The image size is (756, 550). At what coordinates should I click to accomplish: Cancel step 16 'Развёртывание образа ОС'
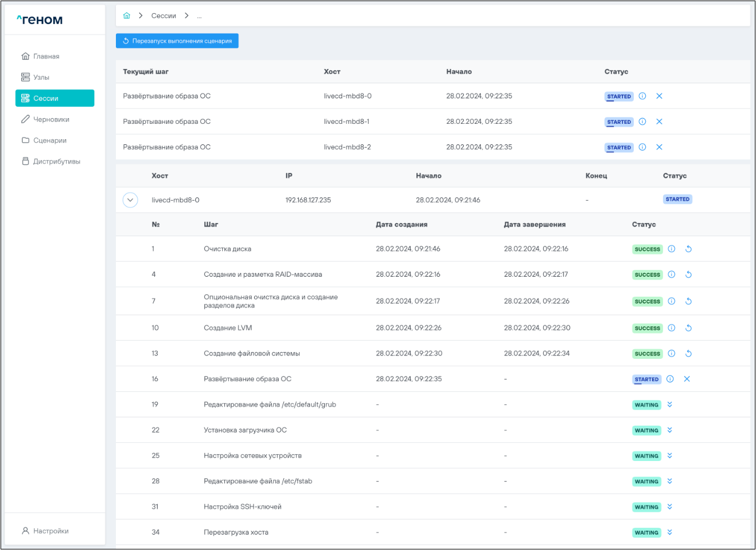click(687, 379)
